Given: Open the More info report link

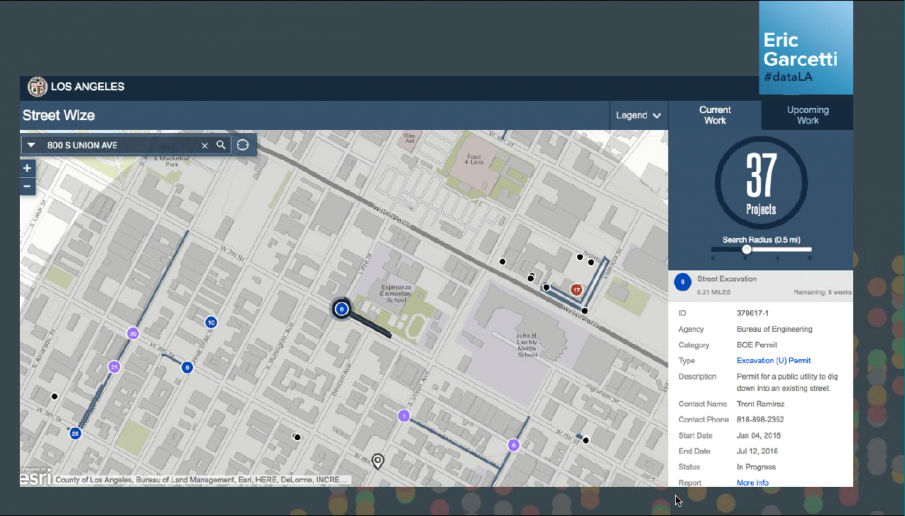Looking at the screenshot, I should pos(752,483).
